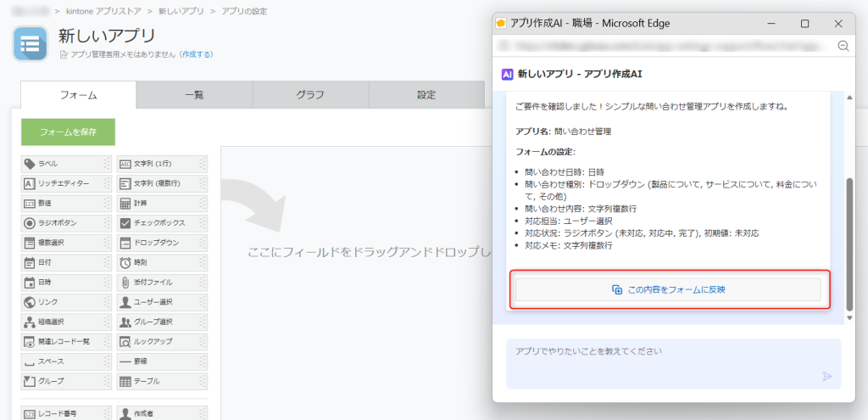This screenshot has height=420, width=868.
Task: Click the フォームを保存 button
Action: 68,132
